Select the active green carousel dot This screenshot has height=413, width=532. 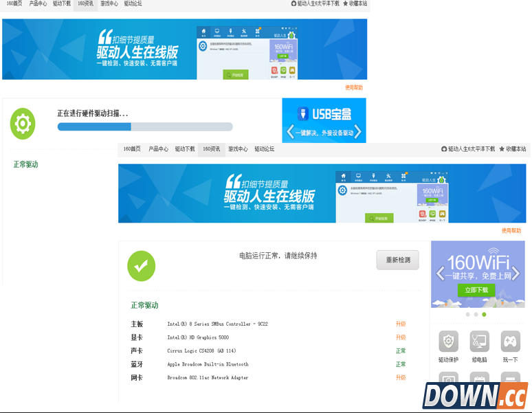click(484, 315)
